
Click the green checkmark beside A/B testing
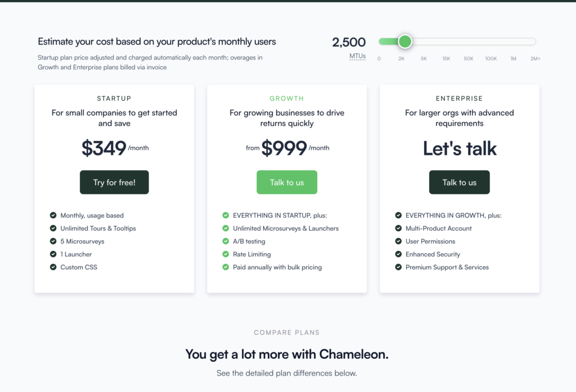[226, 241]
